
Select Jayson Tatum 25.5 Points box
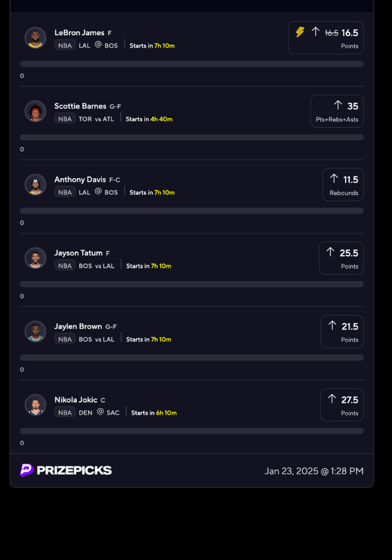(x=341, y=258)
